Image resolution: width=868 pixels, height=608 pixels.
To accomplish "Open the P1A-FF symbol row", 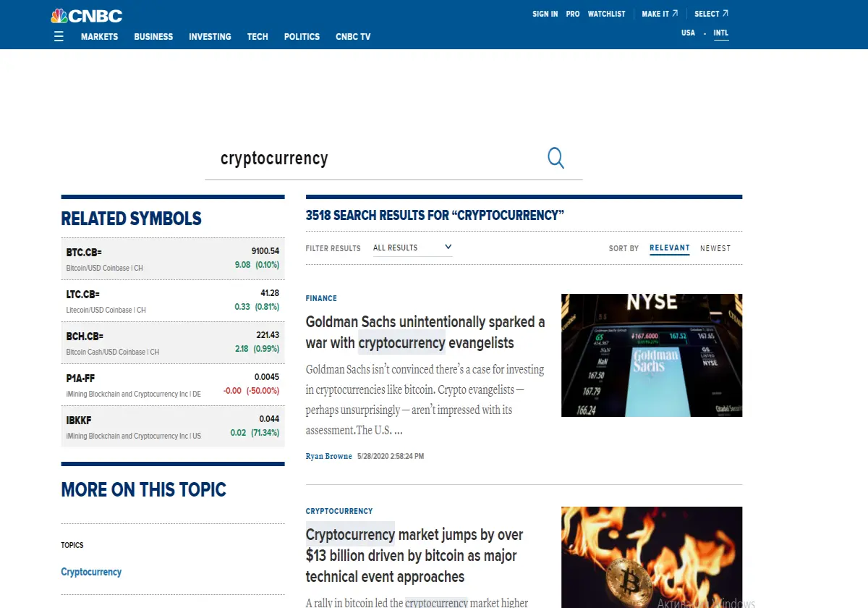I will (173, 385).
